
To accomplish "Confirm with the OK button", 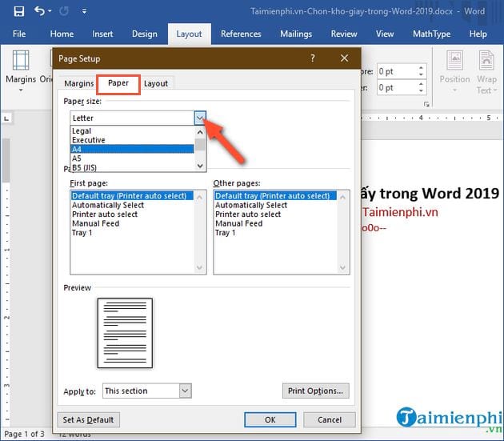I will tap(270, 419).
